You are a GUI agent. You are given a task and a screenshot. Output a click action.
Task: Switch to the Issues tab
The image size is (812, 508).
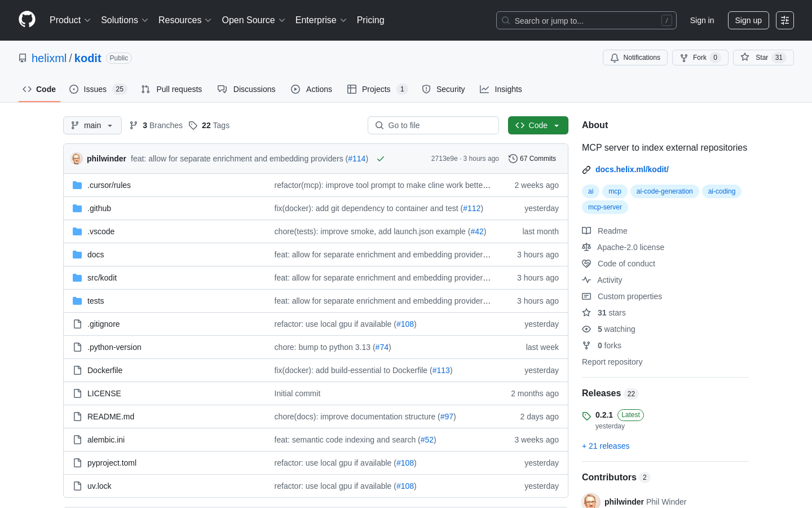coord(98,89)
